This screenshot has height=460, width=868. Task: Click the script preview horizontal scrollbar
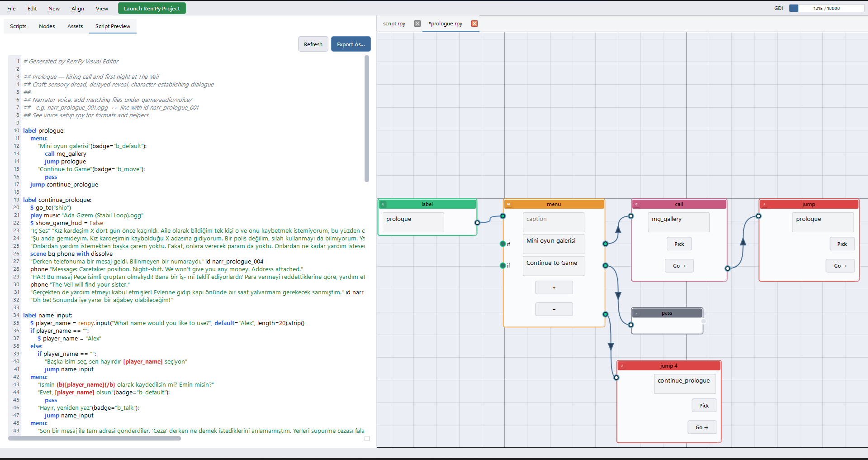(x=95, y=438)
